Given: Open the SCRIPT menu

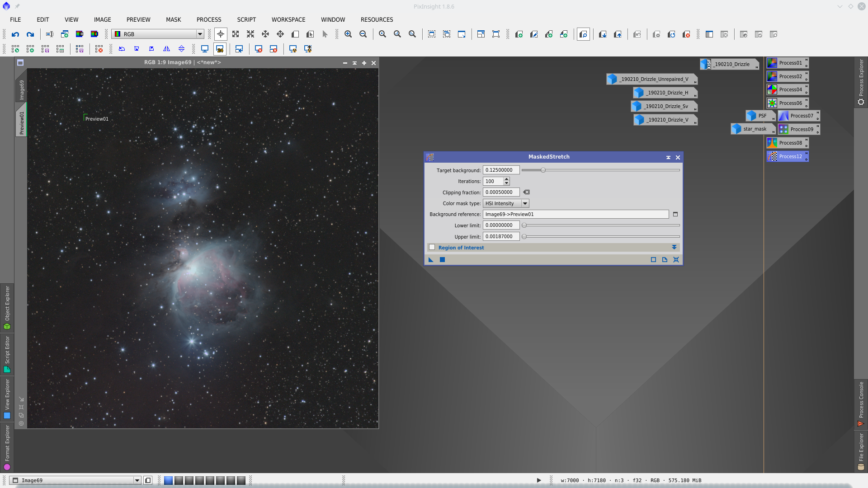Looking at the screenshot, I should pos(246,20).
